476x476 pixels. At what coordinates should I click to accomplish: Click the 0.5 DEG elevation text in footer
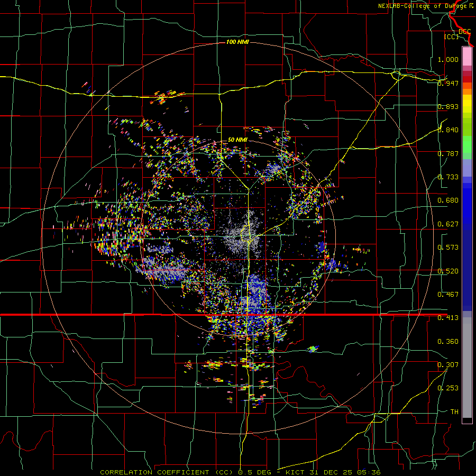(255, 472)
